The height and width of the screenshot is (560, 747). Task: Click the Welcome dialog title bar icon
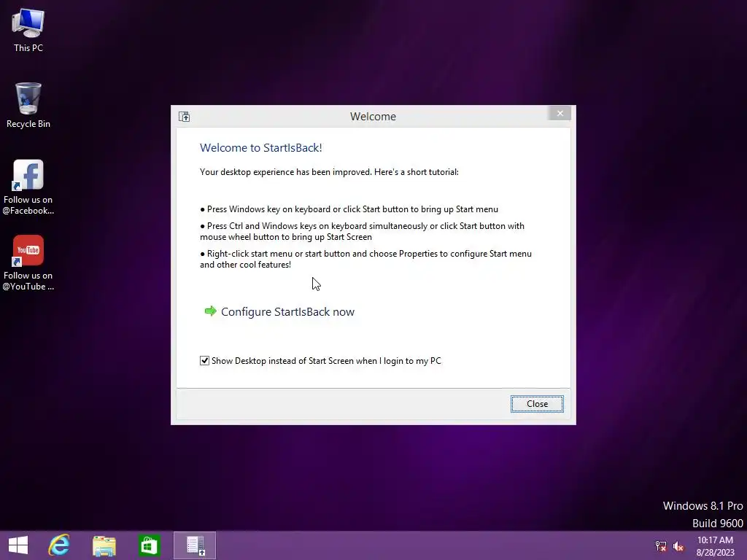coord(185,117)
